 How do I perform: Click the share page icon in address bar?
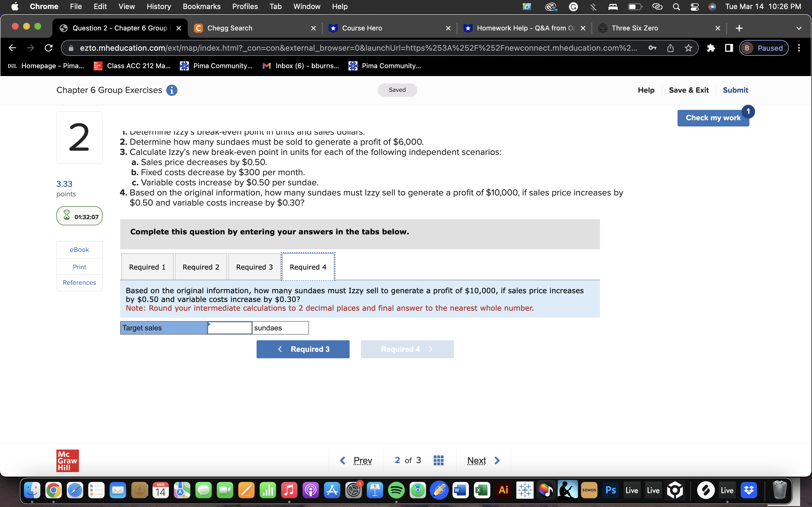pyautogui.click(x=670, y=48)
